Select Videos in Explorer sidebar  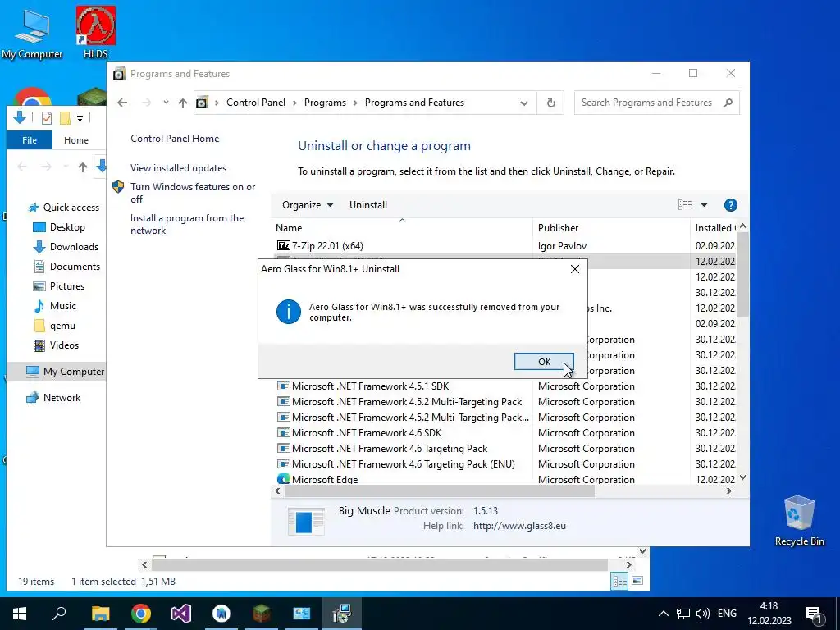[56, 345]
